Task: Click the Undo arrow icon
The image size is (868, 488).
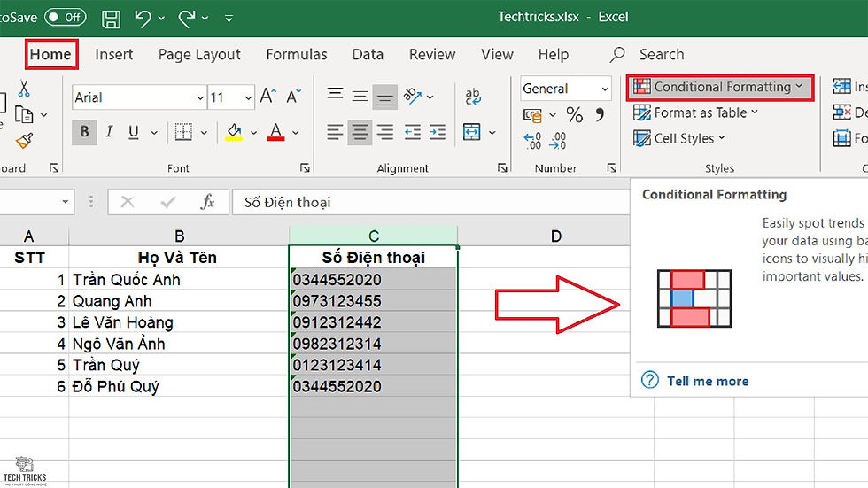Action: (x=143, y=19)
